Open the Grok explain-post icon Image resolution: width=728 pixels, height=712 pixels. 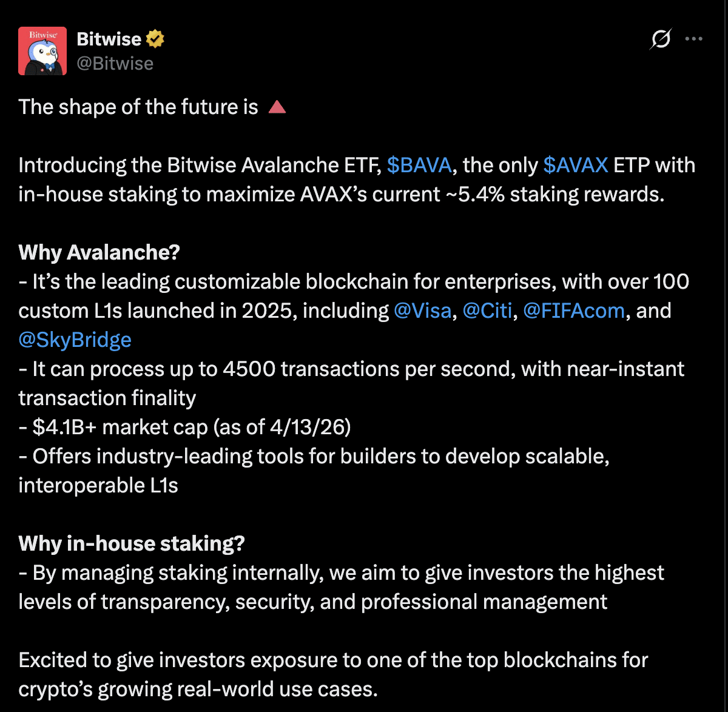coord(661,39)
